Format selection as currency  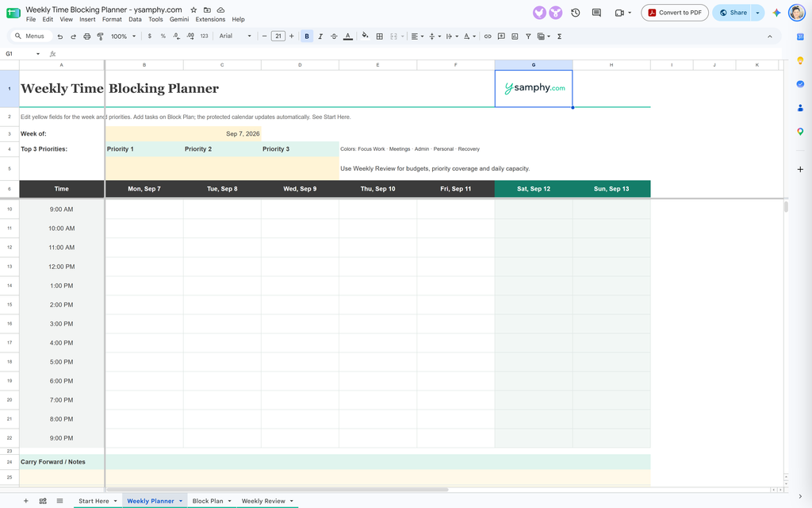tap(150, 37)
